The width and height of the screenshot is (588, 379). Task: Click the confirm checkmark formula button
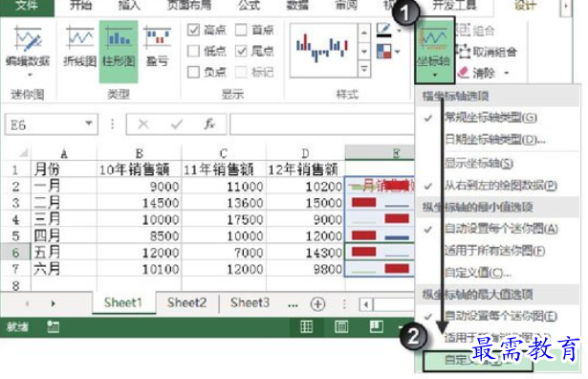coord(176,123)
